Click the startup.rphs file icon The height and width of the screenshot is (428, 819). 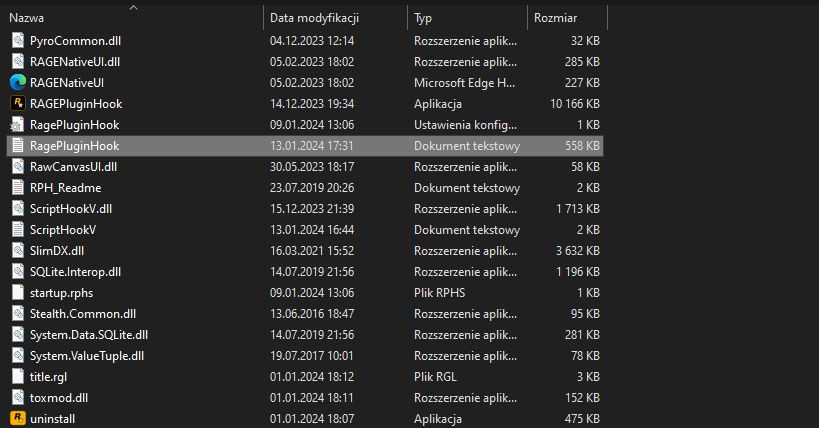point(18,292)
